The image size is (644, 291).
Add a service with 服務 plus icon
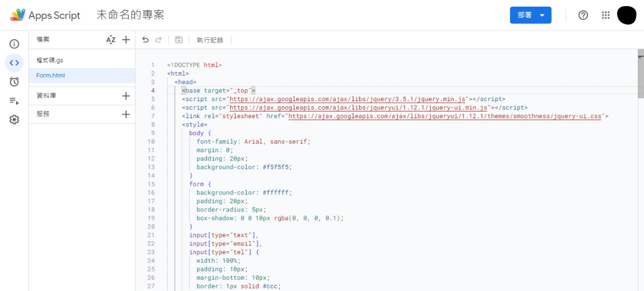(x=126, y=115)
